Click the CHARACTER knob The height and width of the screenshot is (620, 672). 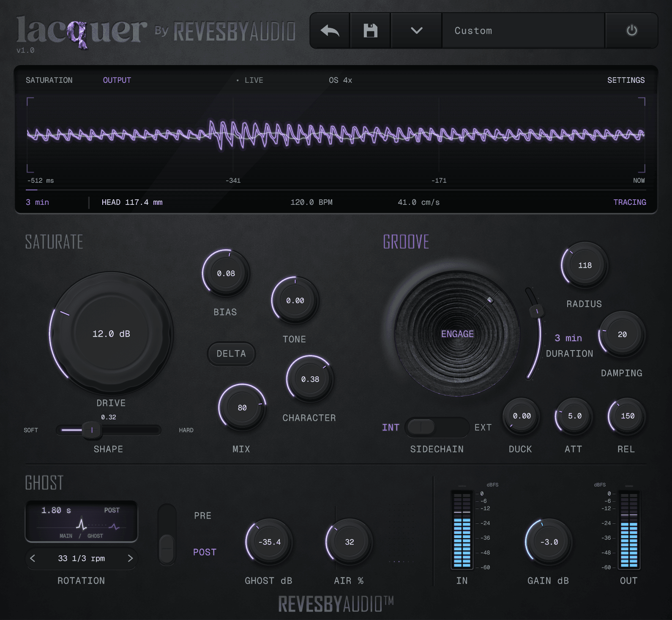coord(310,379)
